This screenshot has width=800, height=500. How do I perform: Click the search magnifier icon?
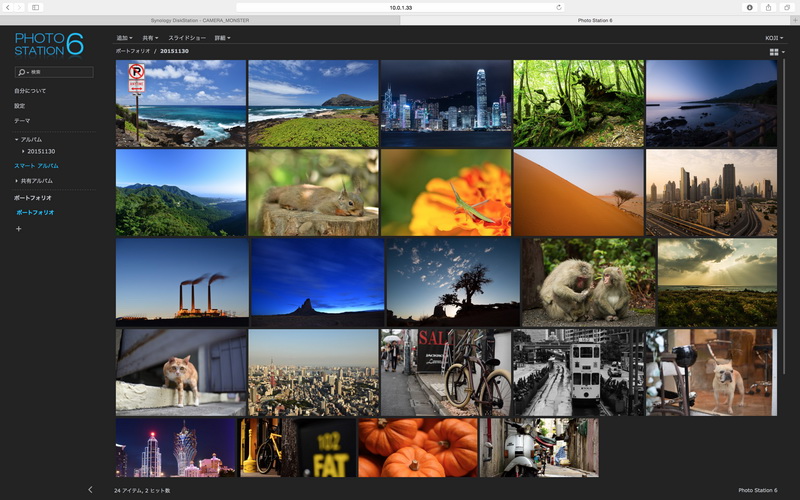[x=21, y=73]
